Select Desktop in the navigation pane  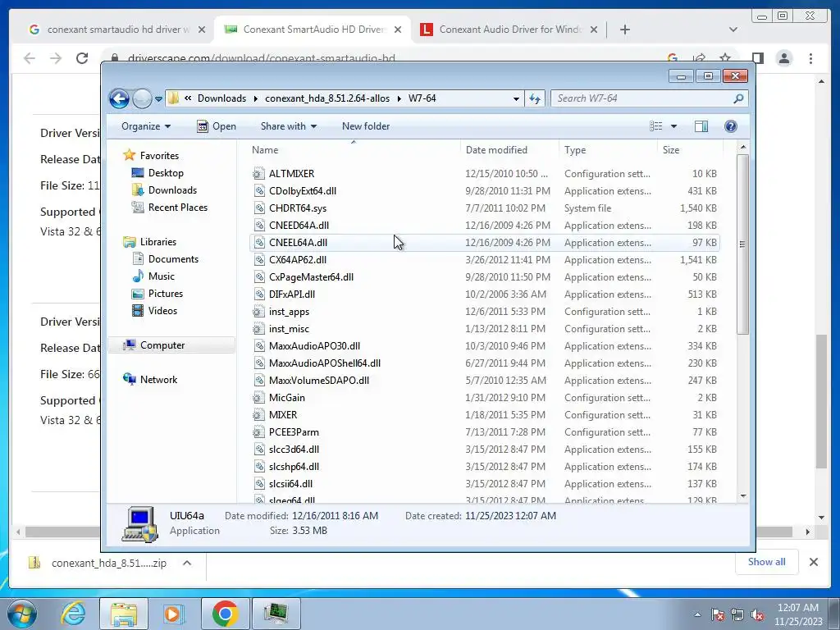166,173
